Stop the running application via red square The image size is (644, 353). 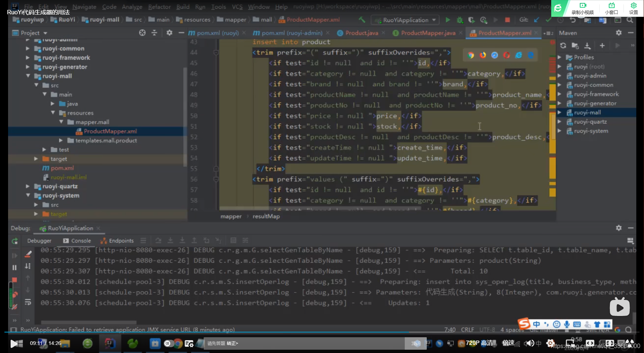(507, 20)
